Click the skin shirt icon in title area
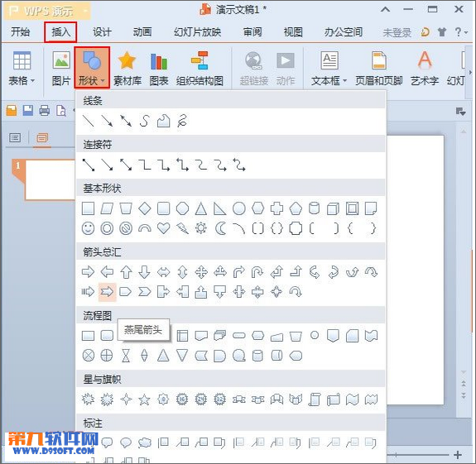This screenshot has width=476, height=464. click(x=442, y=31)
